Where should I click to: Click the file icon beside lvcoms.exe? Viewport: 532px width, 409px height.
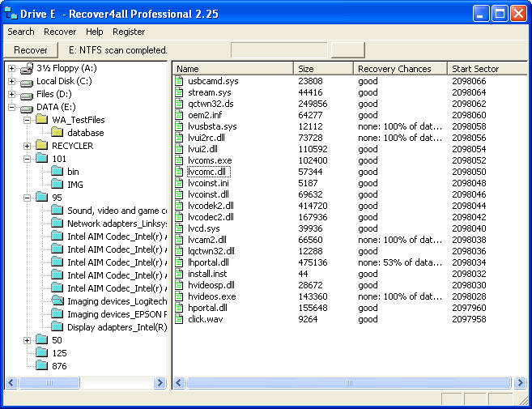coord(179,160)
